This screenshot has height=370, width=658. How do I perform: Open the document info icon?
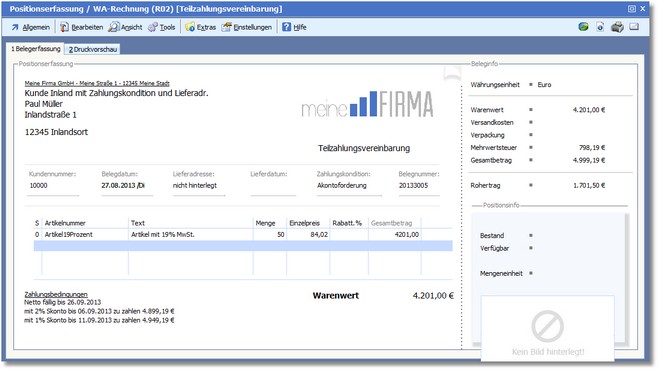(600, 27)
